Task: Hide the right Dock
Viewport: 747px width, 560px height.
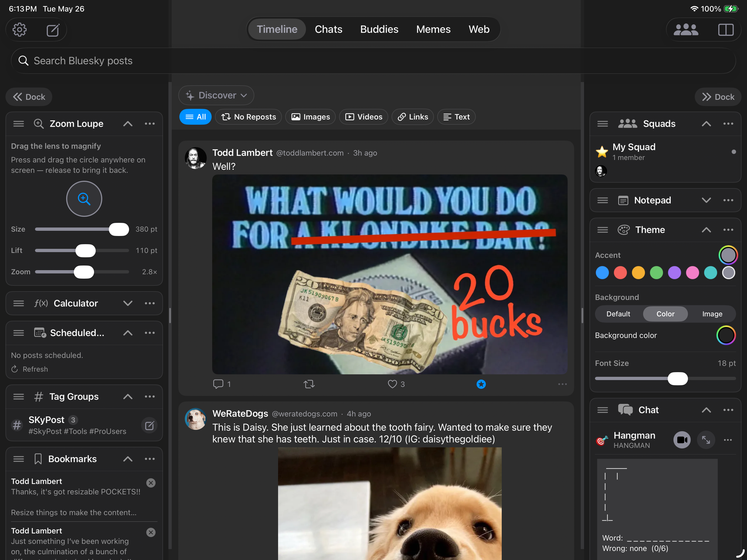Action: [x=718, y=97]
